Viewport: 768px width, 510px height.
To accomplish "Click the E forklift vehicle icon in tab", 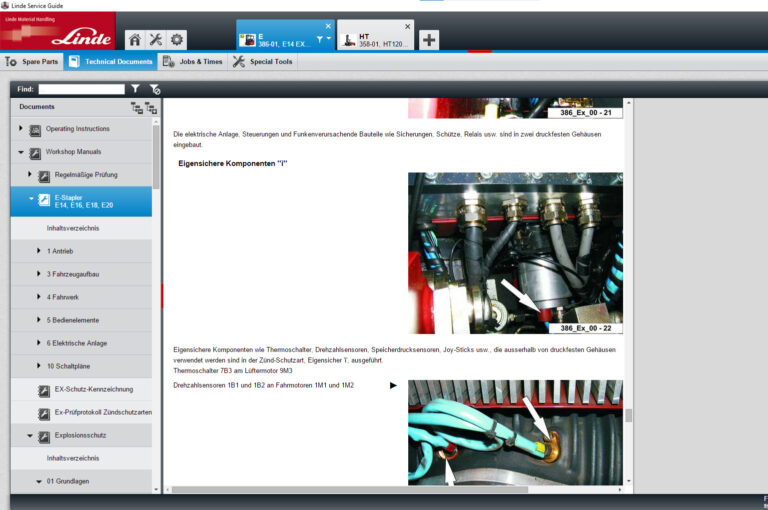I will tap(248, 40).
